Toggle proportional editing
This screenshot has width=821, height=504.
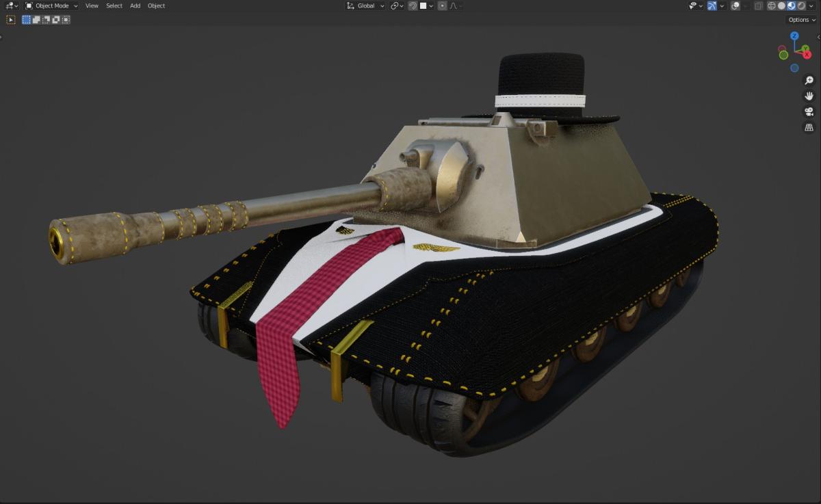coord(442,5)
